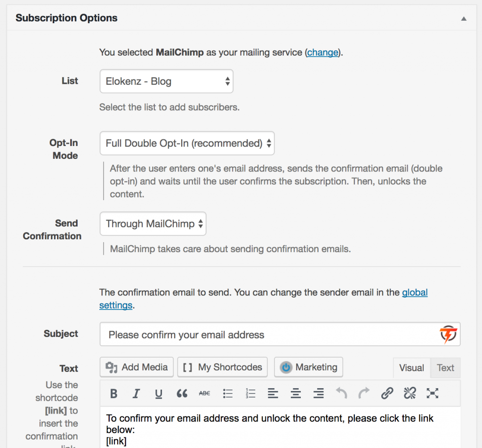Click the Marketing button
Viewport: 482px width, 448px height.
pyautogui.click(x=308, y=367)
